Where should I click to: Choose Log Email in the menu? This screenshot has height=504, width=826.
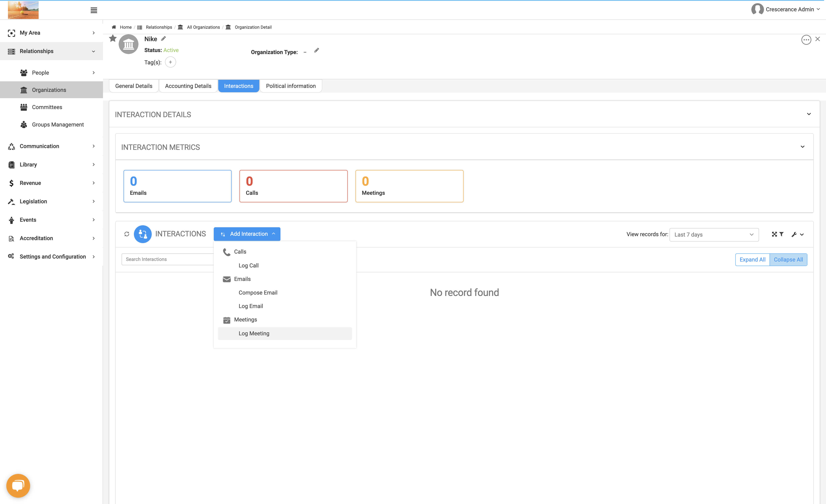(285, 306)
